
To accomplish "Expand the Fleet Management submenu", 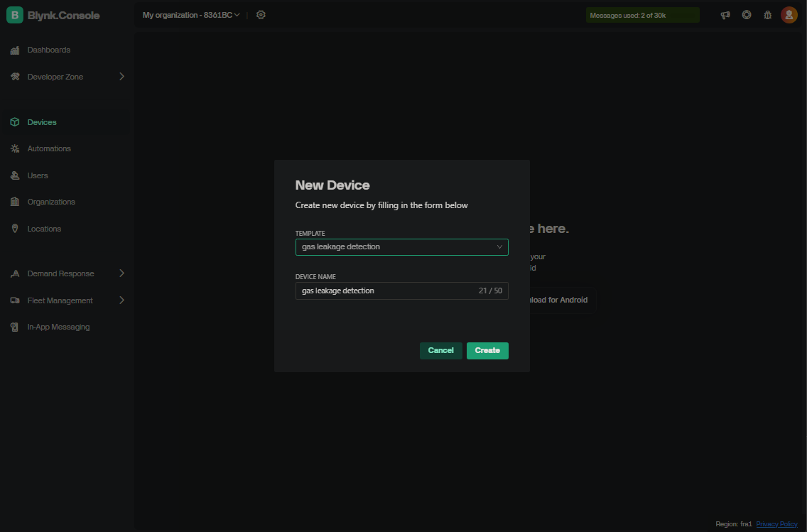I will 121,300.
